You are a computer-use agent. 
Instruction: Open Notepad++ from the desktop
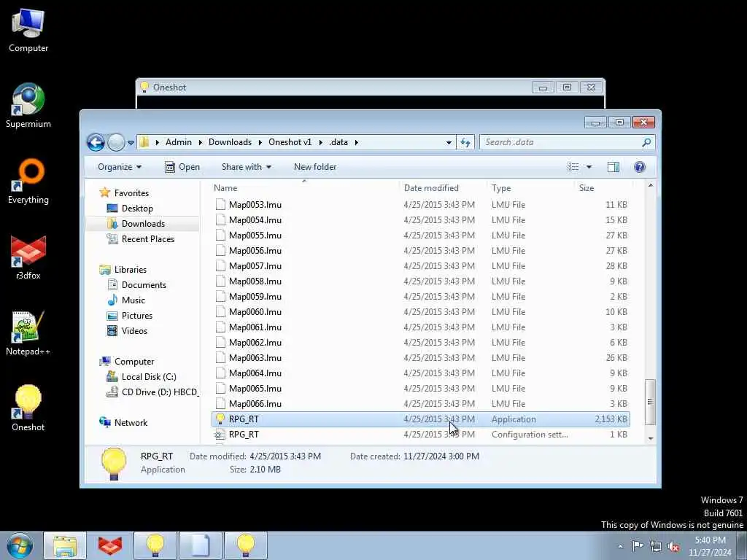coord(28,333)
